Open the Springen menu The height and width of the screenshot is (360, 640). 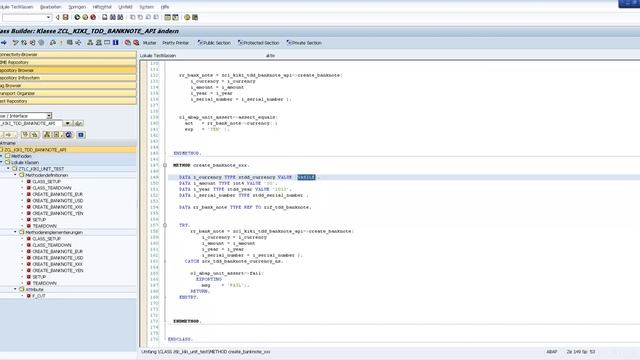(77, 7)
